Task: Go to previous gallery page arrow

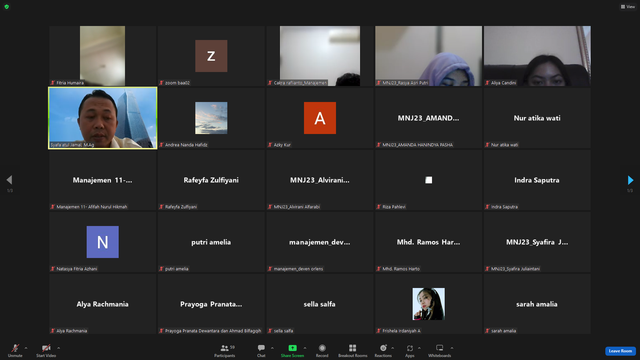Action: pyautogui.click(x=9, y=180)
